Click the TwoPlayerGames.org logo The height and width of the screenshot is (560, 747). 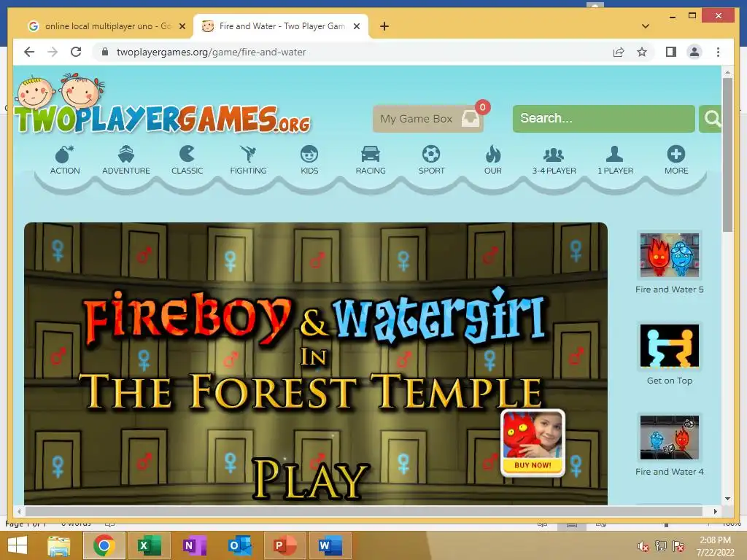pyautogui.click(x=162, y=105)
